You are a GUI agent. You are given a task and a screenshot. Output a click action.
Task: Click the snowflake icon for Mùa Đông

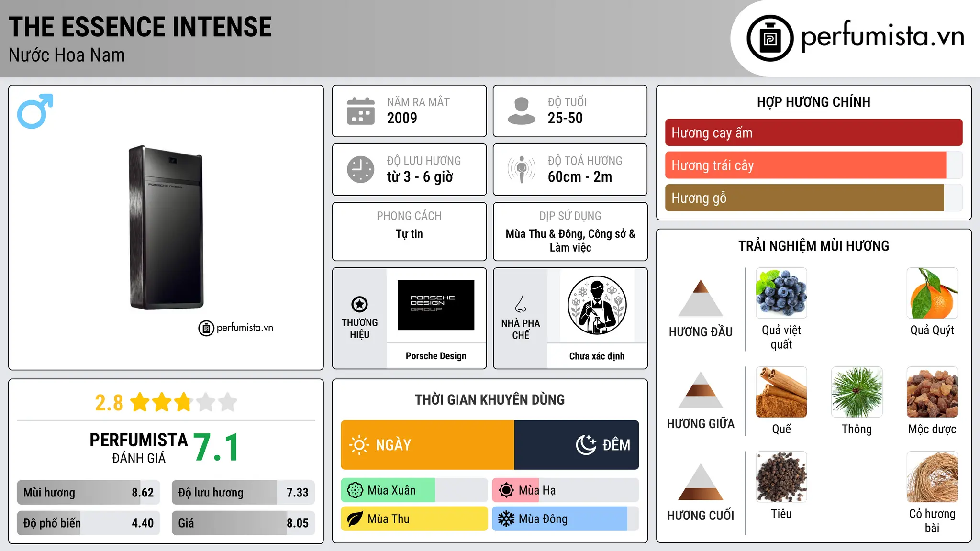tap(506, 519)
